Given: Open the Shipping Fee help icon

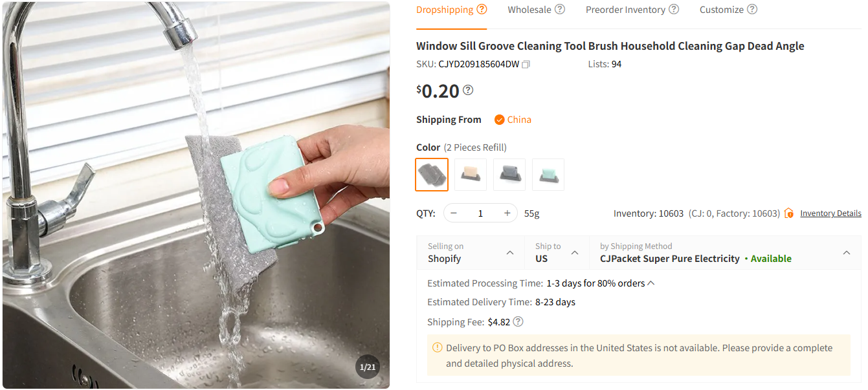Looking at the screenshot, I should [x=518, y=321].
